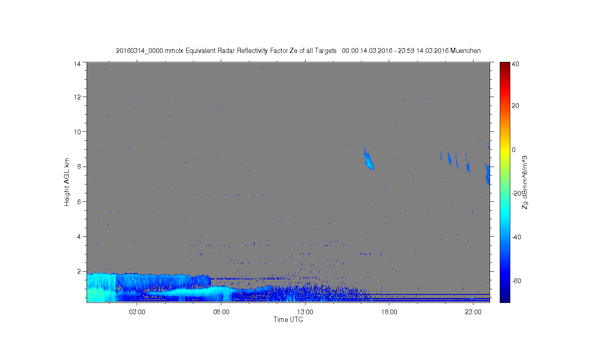Click the height axis tick label 8
The width and height of the screenshot is (607, 364).
pyautogui.click(x=79, y=167)
